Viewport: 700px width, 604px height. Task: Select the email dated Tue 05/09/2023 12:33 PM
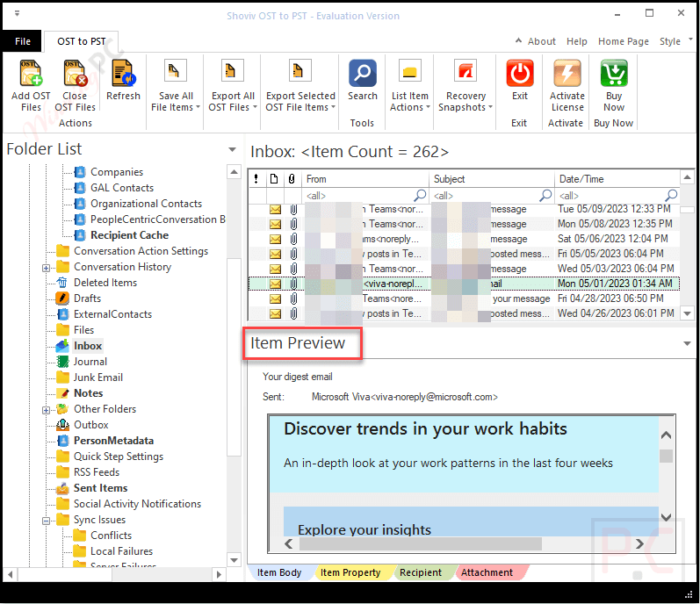tap(464, 209)
